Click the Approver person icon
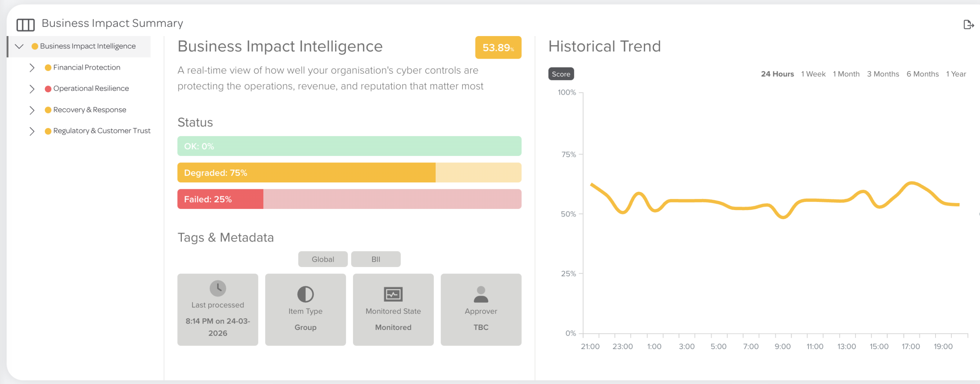Image resolution: width=980 pixels, height=384 pixels. click(481, 294)
